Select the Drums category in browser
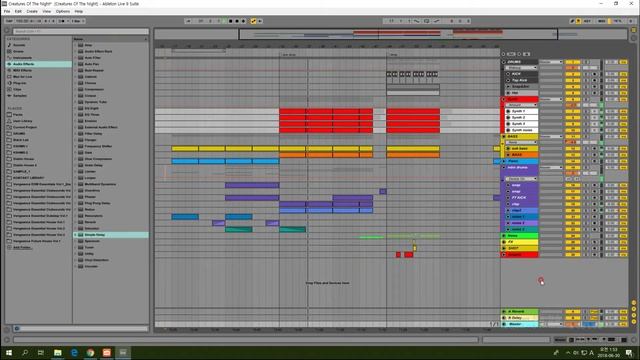 (18, 51)
